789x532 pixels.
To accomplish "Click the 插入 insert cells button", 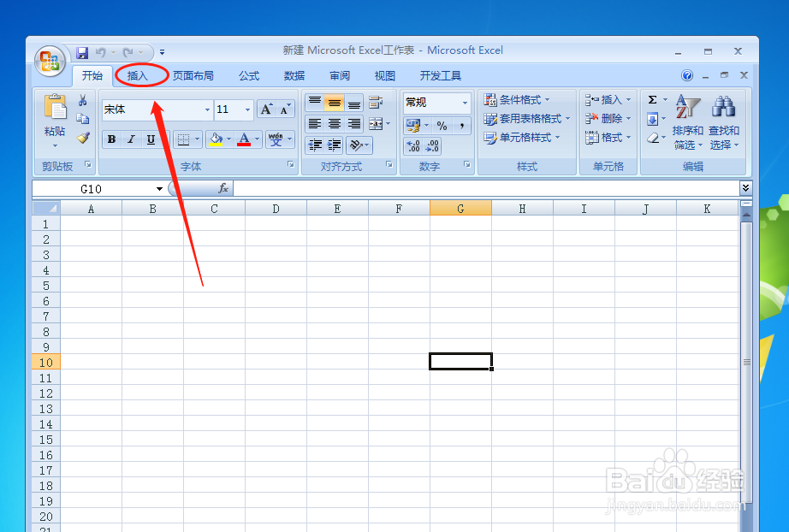I will [x=608, y=99].
